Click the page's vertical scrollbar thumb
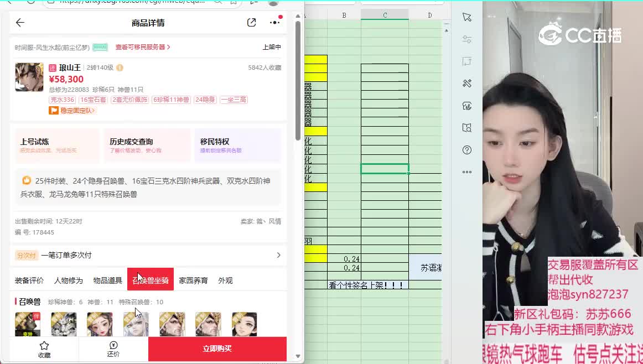Image resolution: width=643 pixels, height=364 pixels. point(298,80)
